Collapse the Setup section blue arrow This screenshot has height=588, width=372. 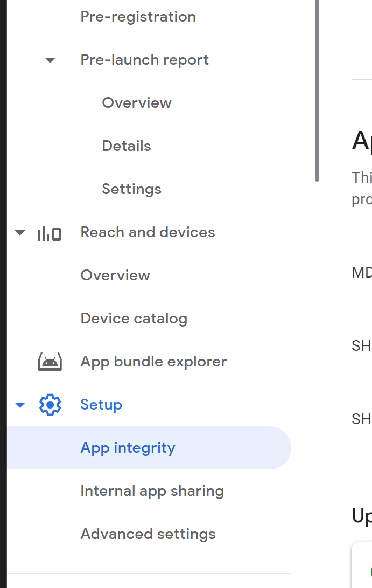pyautogui.click(x=20, y=405)
